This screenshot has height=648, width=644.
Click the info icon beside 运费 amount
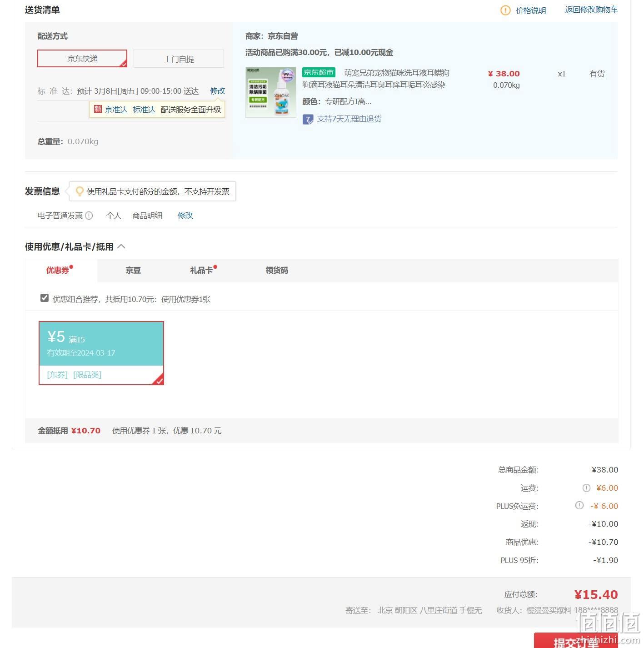point(586,488)
